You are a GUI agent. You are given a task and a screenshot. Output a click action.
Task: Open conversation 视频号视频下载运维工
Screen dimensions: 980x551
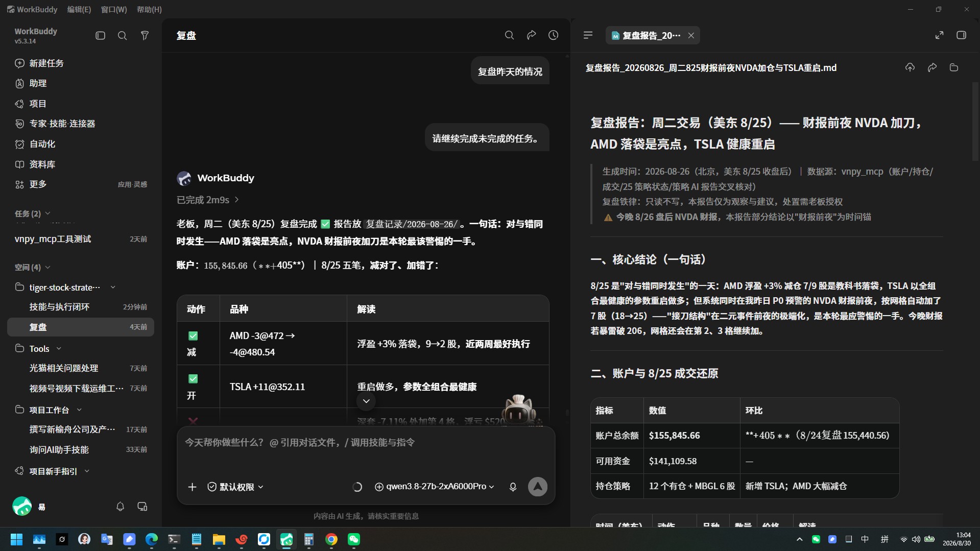[x=81, y=389]
